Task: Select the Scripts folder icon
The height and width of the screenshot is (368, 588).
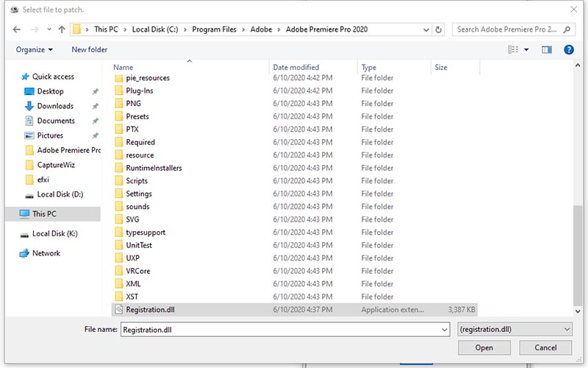Action: (x=119, y=180)
